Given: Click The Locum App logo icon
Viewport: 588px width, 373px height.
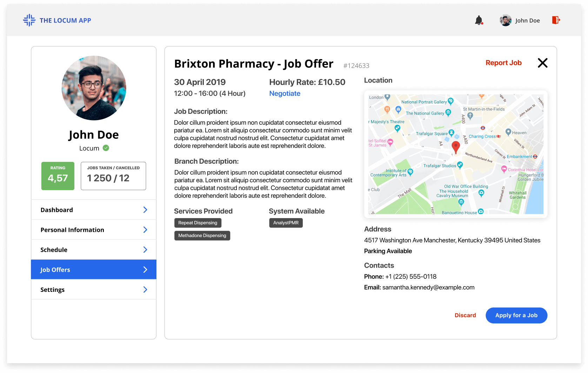Looking at the screenshot, I should 29,20.
